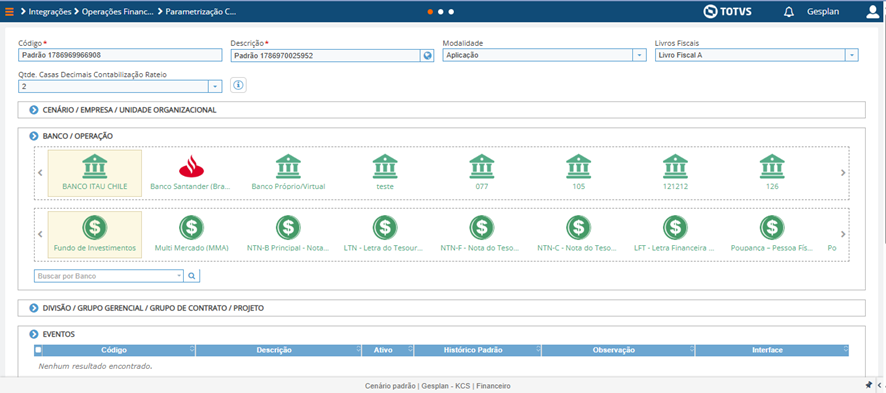Open Descrição column filter menu
Viewport: 886px width, 393px height.
pos(358,350)
